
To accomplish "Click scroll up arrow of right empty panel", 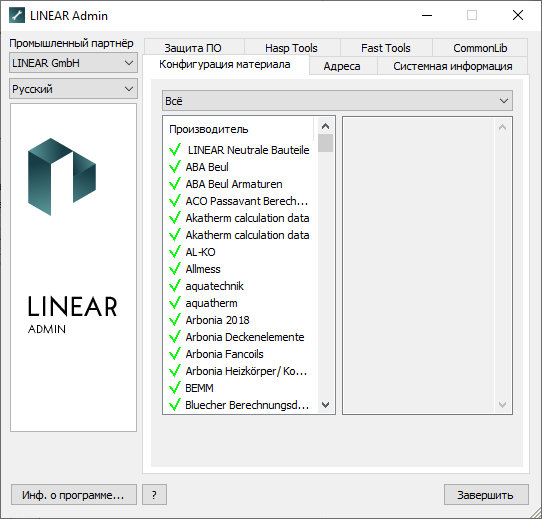I will click(503, 127).
